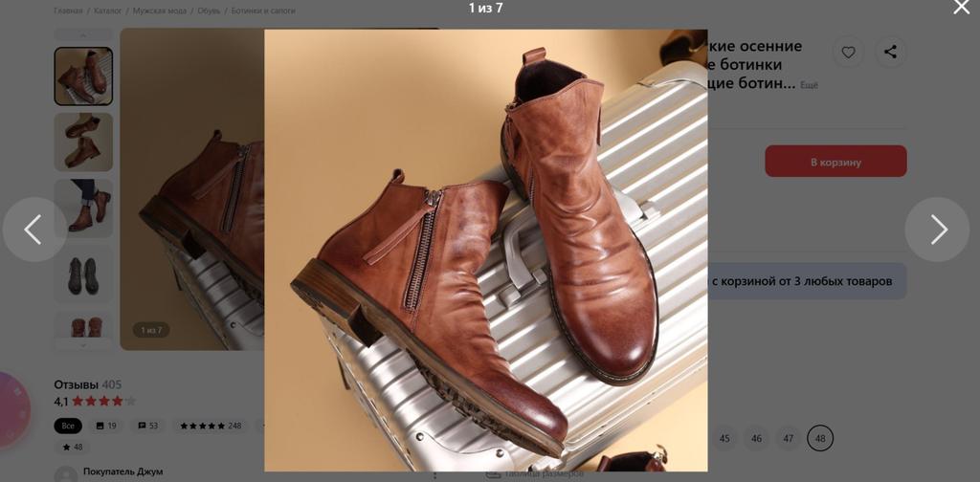This screenshot has height=482, width=980.
Task: Expand product title via "Ещё"
Action: (x=809, y=85)
